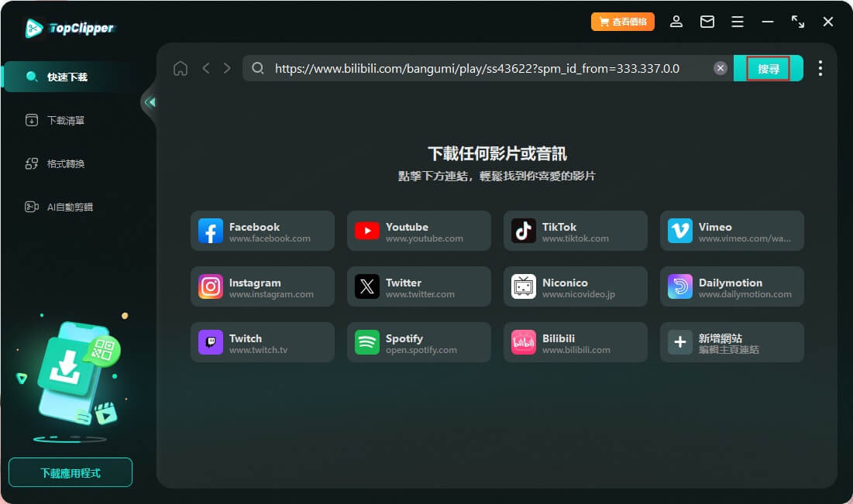Open the Spotify shortcut
This screenshot has height=504, width=853.
pos(418,341)
